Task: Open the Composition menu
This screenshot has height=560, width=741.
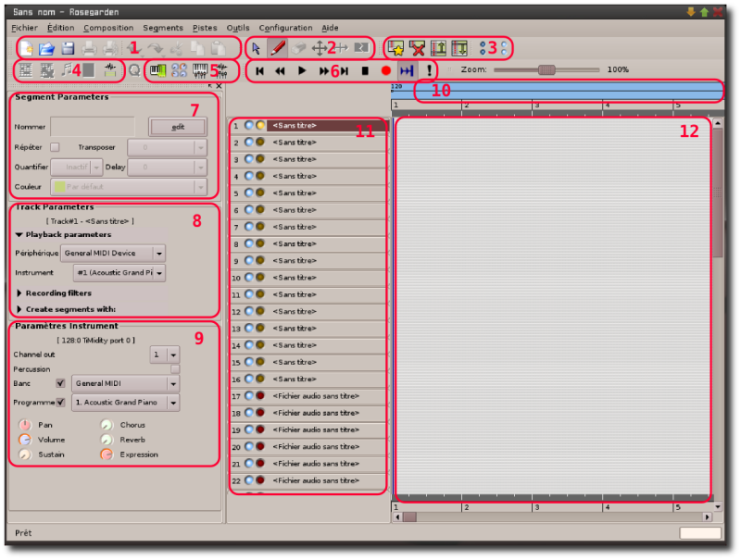Action: 108,28
